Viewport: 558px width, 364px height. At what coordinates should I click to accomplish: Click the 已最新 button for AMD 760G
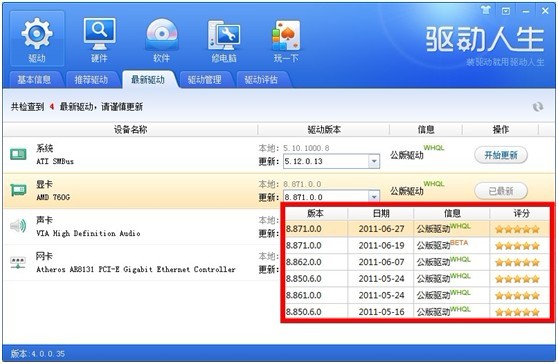click(x=501, y=191)
